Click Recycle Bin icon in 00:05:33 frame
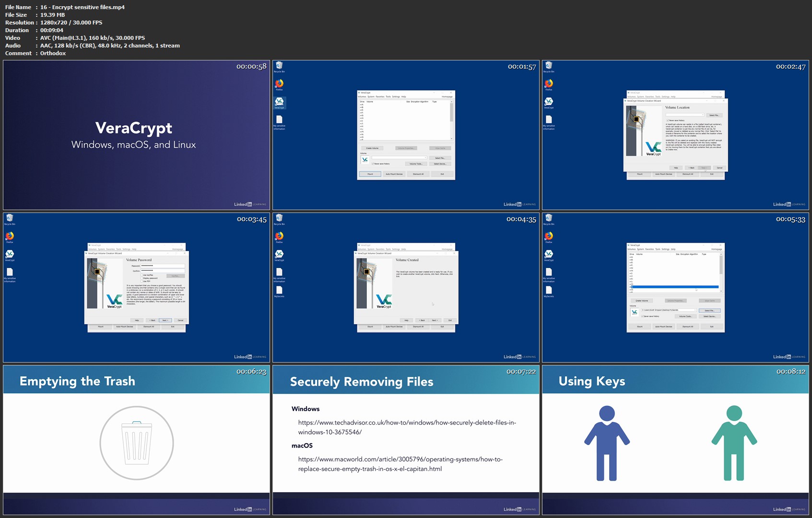The width and height of the screenshot is (812, 518). pyautogui.click(x=549, y=218)
